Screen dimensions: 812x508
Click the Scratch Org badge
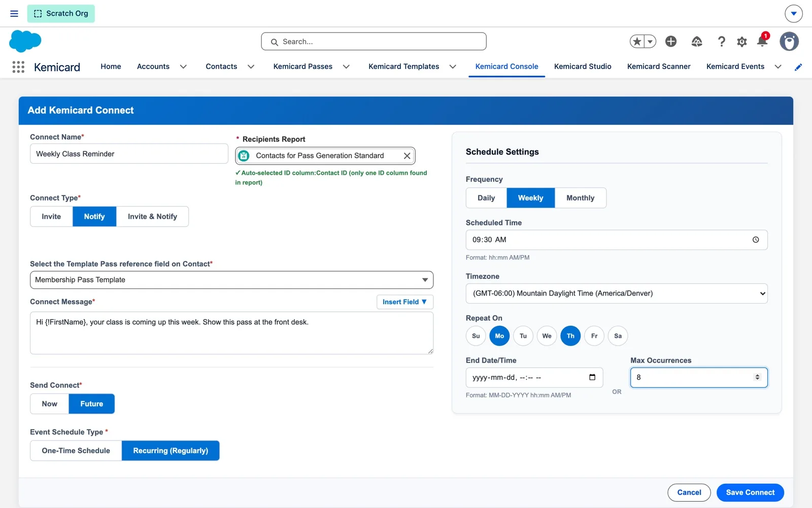coord(61,14)
